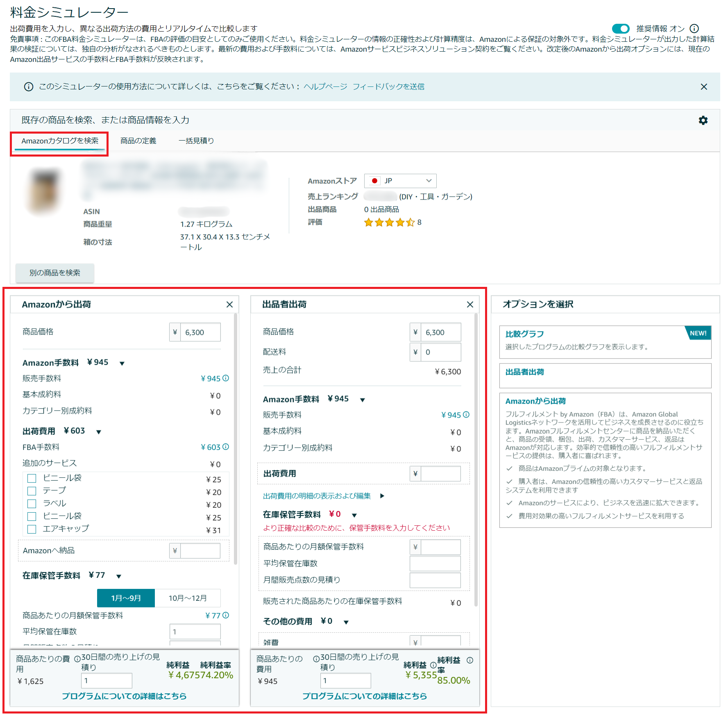Open 出荷費用の明細の表示および編集 link

(x=317, y=496)
